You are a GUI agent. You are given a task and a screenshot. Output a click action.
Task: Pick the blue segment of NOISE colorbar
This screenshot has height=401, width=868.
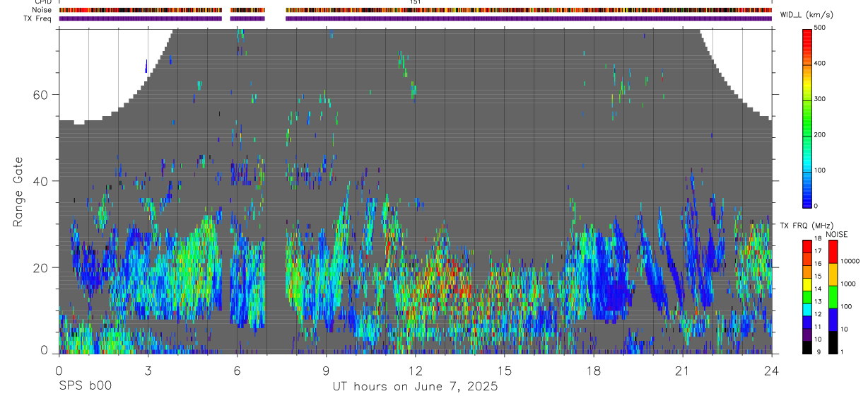(x=833, y=320)
